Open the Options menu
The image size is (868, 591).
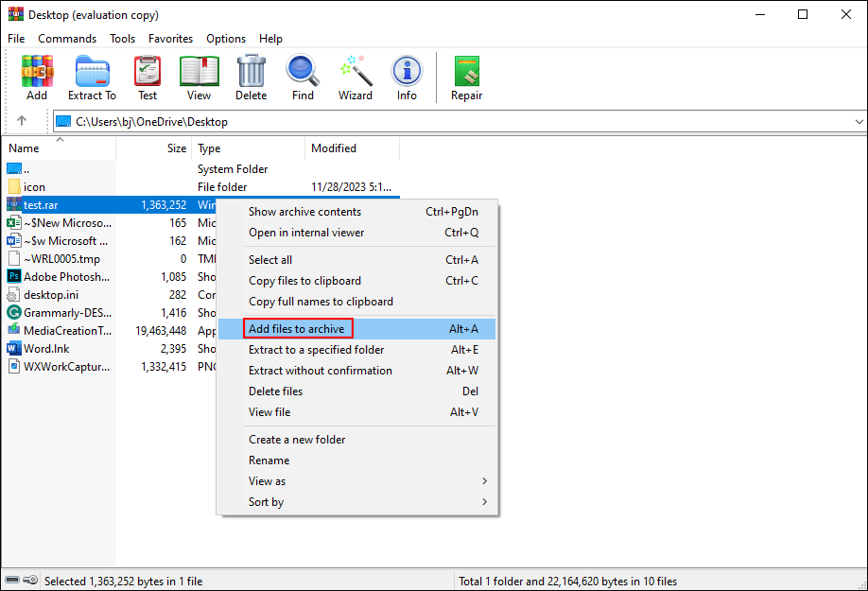[x=226, y=39]
